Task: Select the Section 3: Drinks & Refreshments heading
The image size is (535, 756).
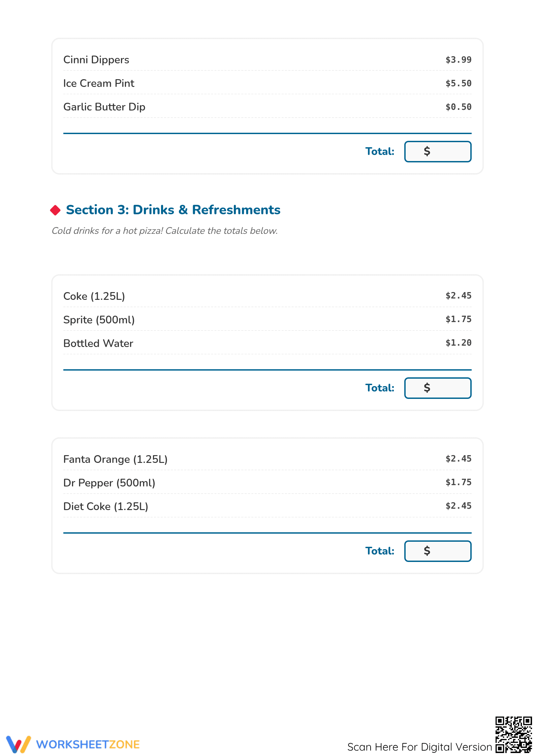Action: 173,210
